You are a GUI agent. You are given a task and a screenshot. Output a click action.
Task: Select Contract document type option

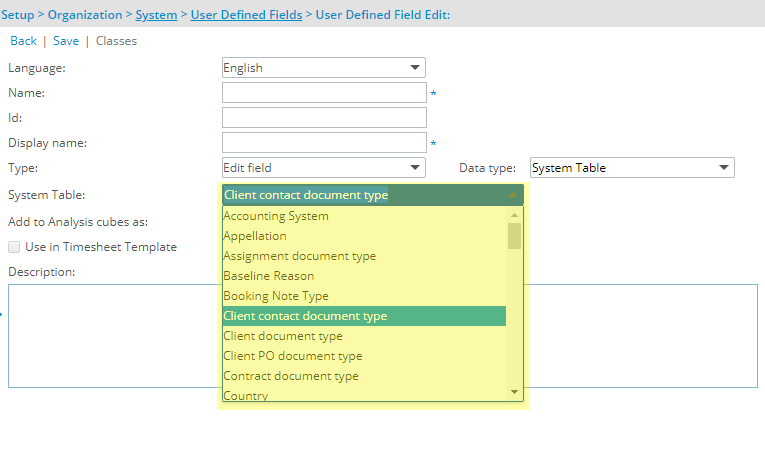pos(364,376)
